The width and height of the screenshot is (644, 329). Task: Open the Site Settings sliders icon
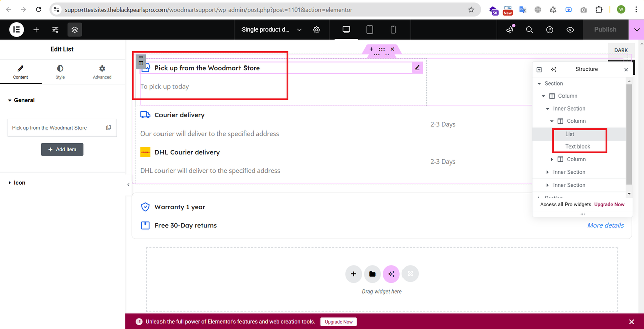click(55, 30)
